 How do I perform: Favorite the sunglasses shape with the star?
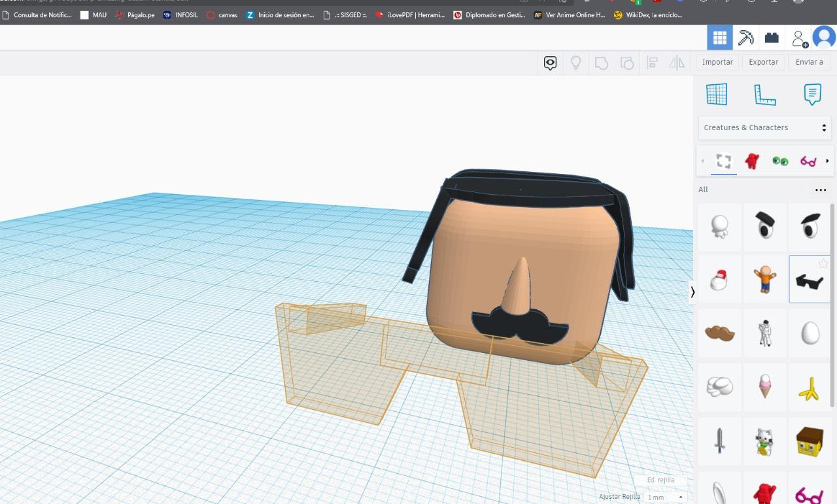(823, 263)
